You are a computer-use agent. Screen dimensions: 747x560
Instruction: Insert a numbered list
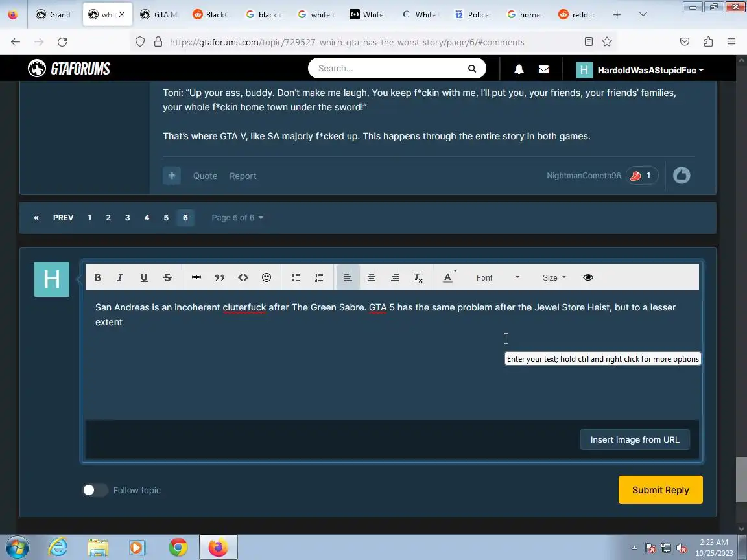319,277
